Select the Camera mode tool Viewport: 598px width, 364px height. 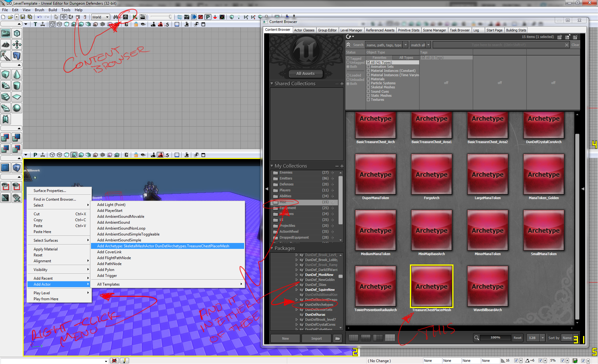[6, 33]
